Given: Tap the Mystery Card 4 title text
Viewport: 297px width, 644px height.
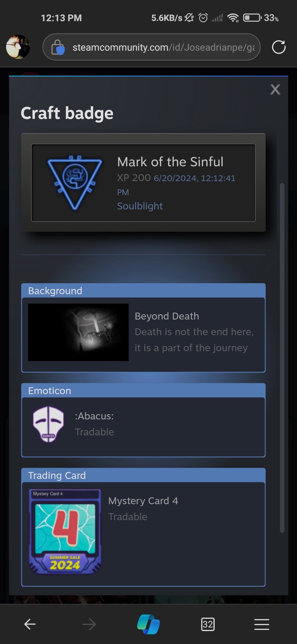Looking at the screenshot, I should coord(143,501).
